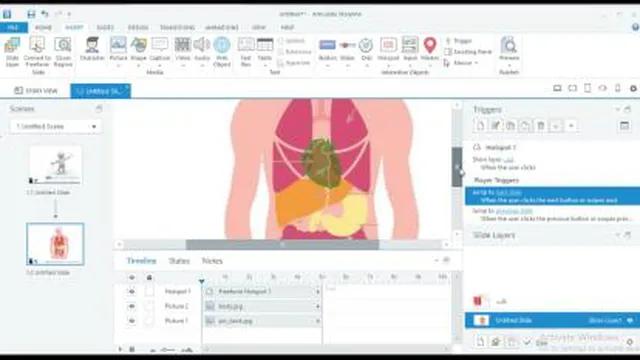The height and width of the screenshot is (360, 640).
Task: Lock Picture 1 in the timeline
Action: pos(149,321)
